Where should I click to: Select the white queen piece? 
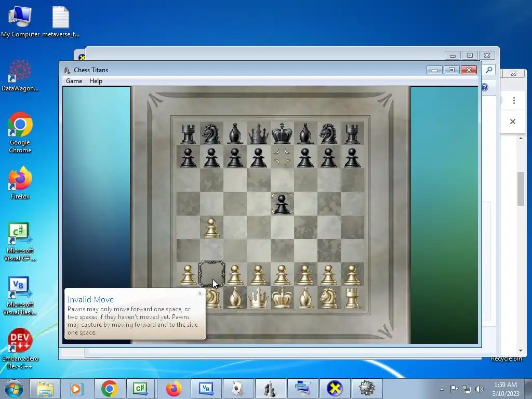click(258, 298)
